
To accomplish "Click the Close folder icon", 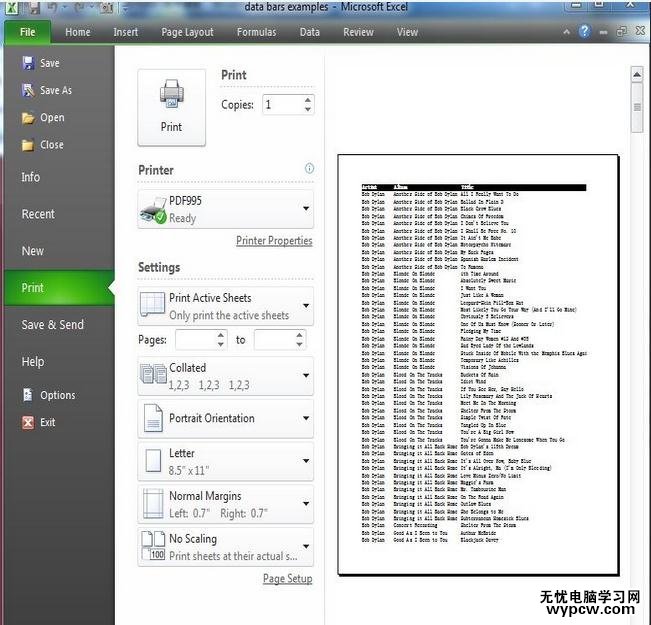I will click(28, 145).
